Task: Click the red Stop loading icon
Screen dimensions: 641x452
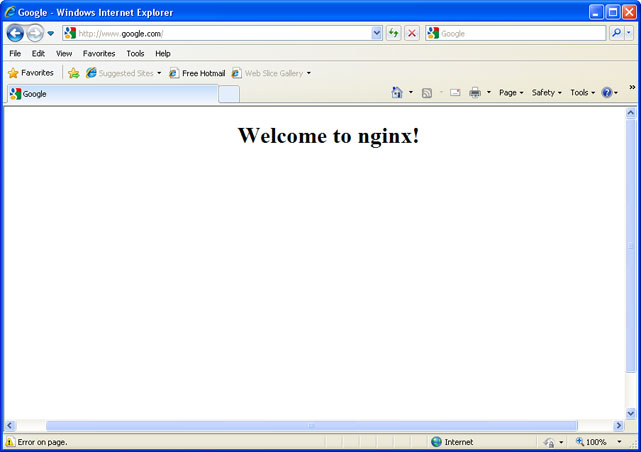Action: 412,34
